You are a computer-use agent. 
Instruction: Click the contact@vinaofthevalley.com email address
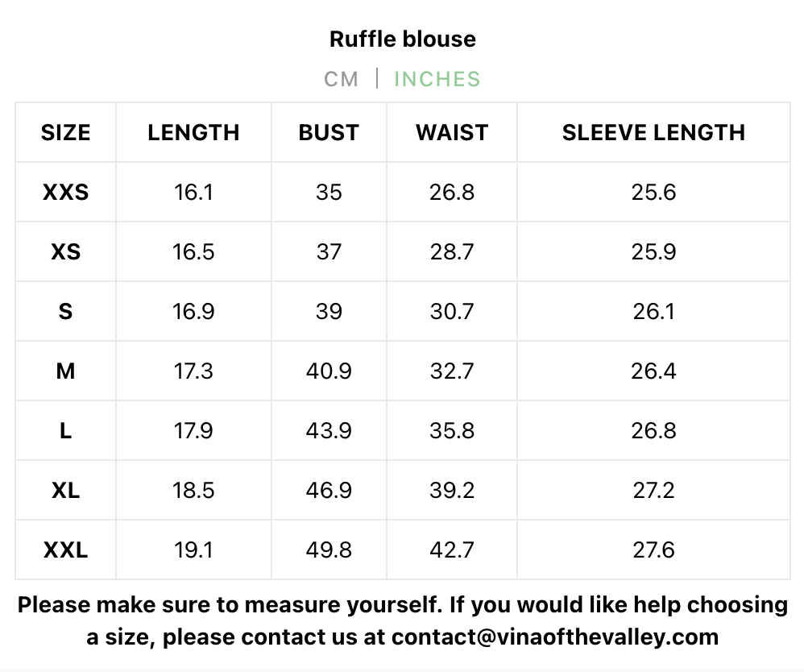tap(555, 637)
